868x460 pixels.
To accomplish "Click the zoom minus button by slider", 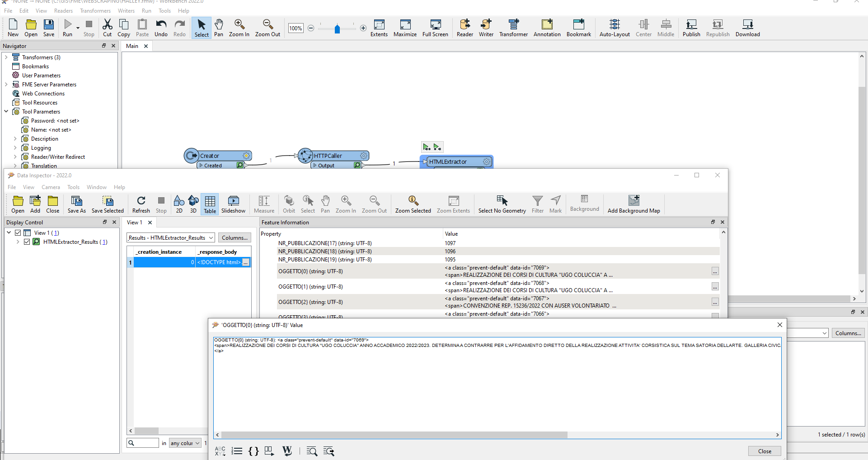I will coord(311,28).
